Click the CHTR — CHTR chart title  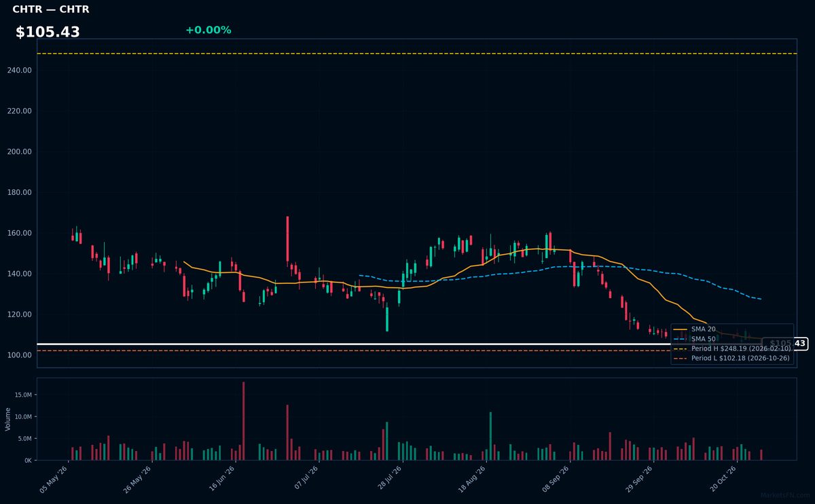point(51,10)
